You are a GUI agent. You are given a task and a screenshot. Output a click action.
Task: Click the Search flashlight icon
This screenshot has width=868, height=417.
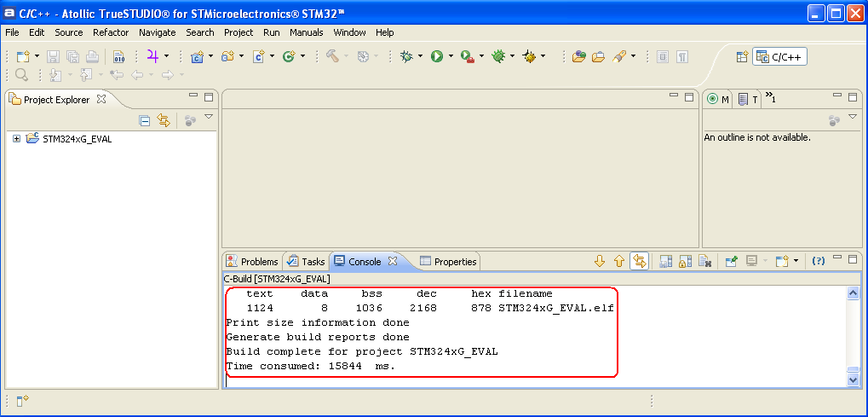click(x=619, y=56)
